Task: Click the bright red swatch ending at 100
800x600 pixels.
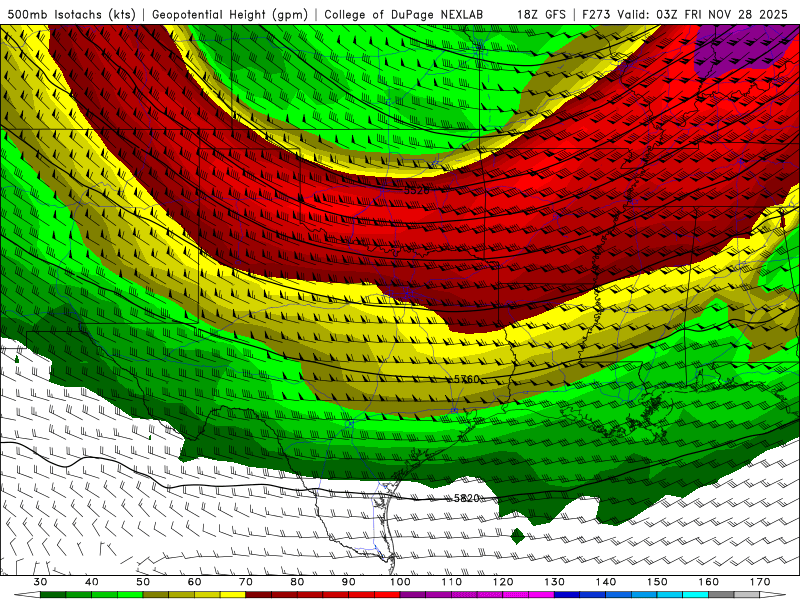Action: (387, 595)
